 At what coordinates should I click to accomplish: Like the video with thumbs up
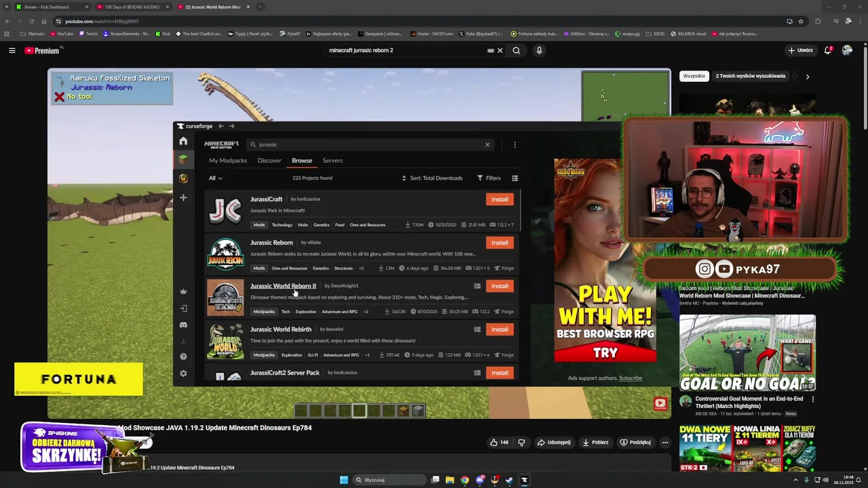[x=498, y=443]
